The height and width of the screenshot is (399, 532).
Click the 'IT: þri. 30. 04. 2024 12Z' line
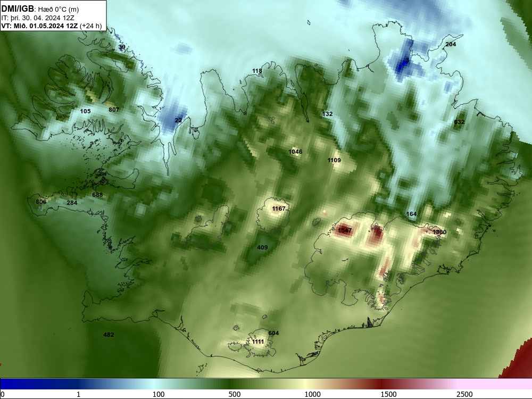coord(38,18)
